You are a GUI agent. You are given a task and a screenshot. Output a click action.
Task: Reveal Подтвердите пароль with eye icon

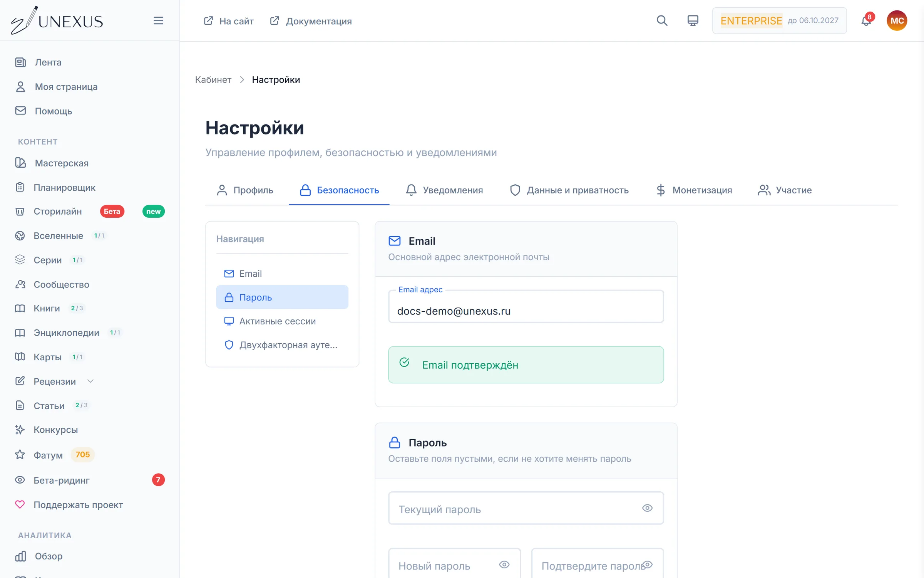pyautogui.click(x=648, y=565)
